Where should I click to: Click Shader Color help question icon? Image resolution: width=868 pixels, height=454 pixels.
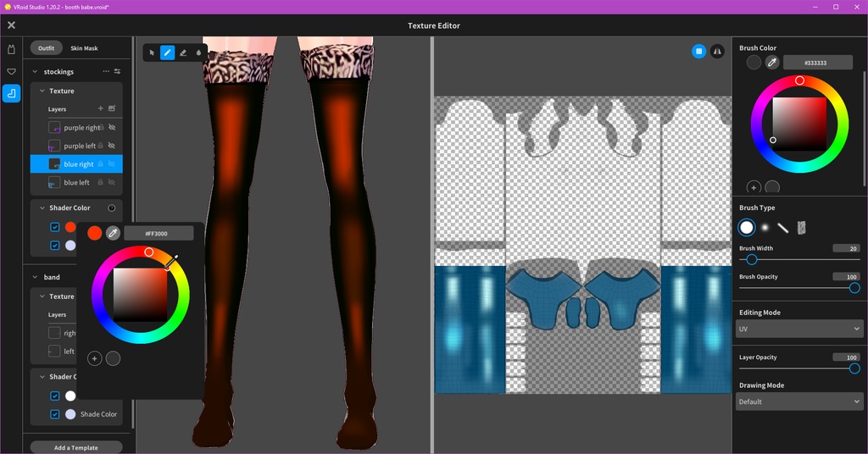(x=112, y=208)
